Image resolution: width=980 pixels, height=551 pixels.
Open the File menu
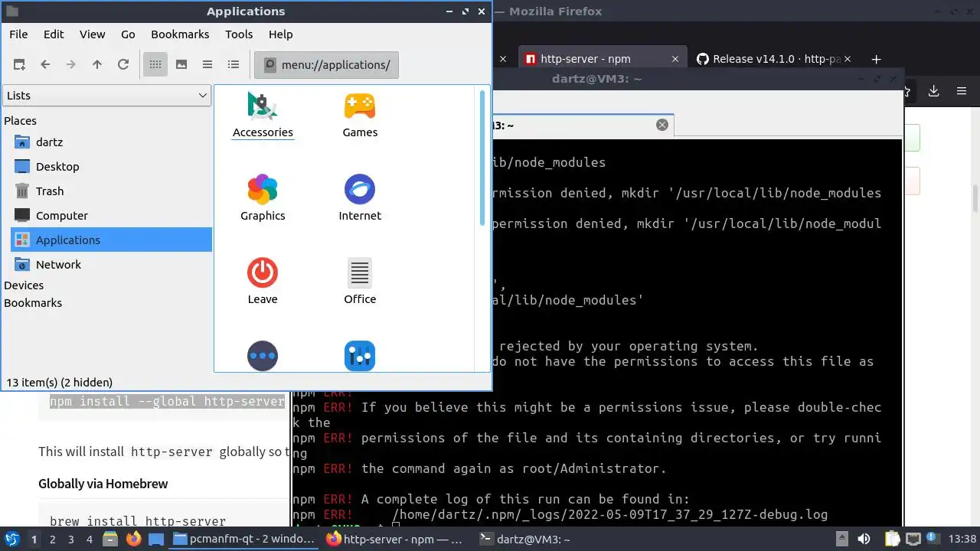(18, 34)
